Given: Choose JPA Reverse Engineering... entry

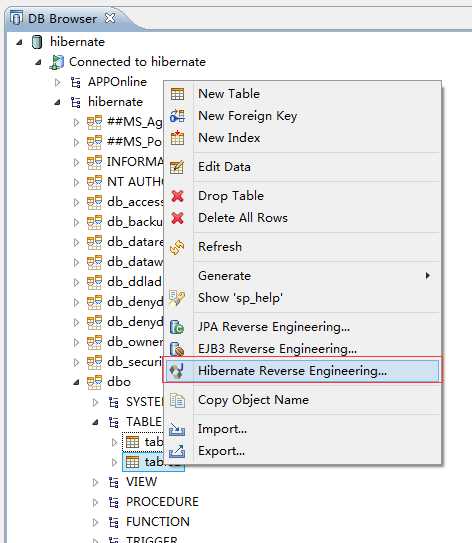Looking at the screenshot, I should pyautogui.click(x=303, y=327).
